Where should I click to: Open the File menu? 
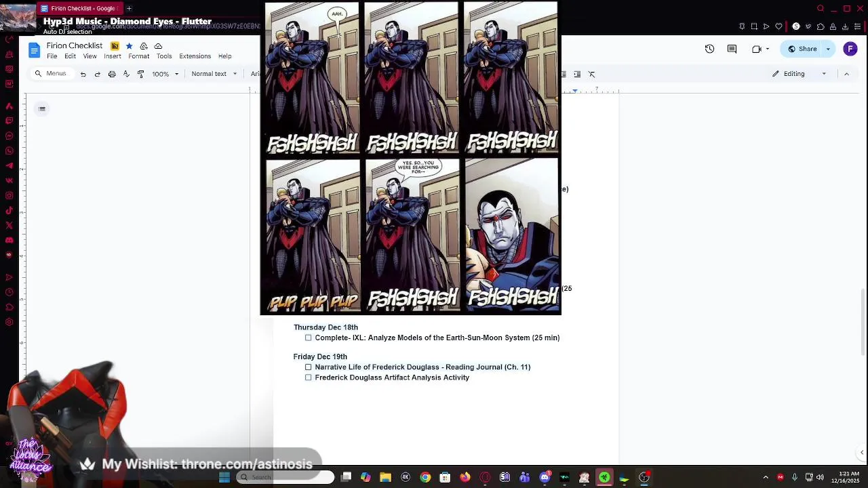click(x=52, y=56)
